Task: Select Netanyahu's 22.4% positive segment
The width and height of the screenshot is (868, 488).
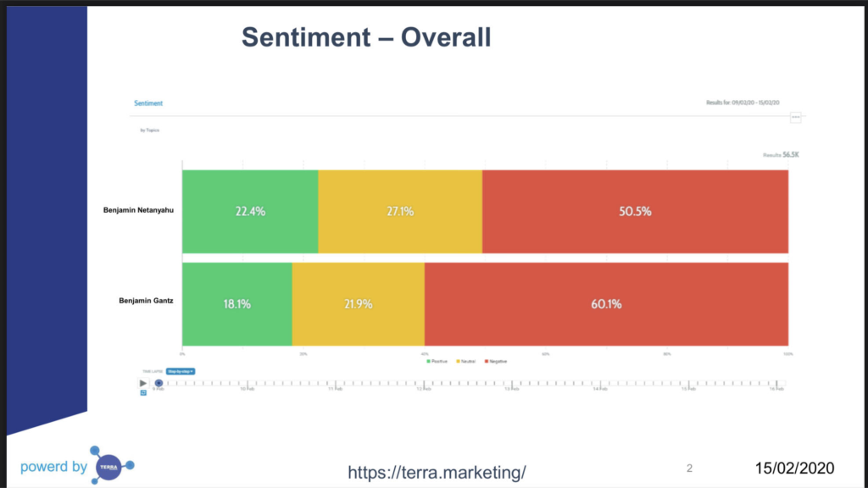Action: [x=250, y=211]
